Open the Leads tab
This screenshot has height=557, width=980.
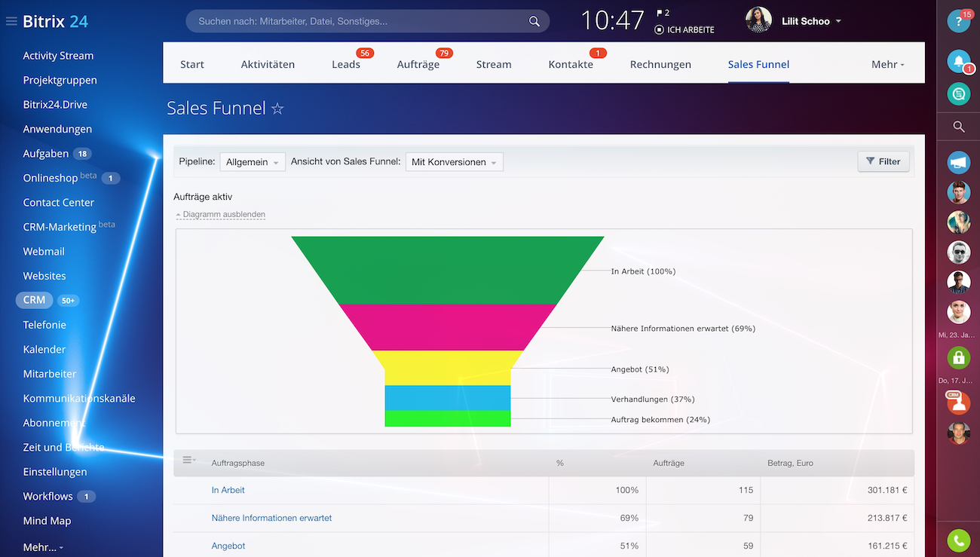pyautogui.click(x=346, y=64)
